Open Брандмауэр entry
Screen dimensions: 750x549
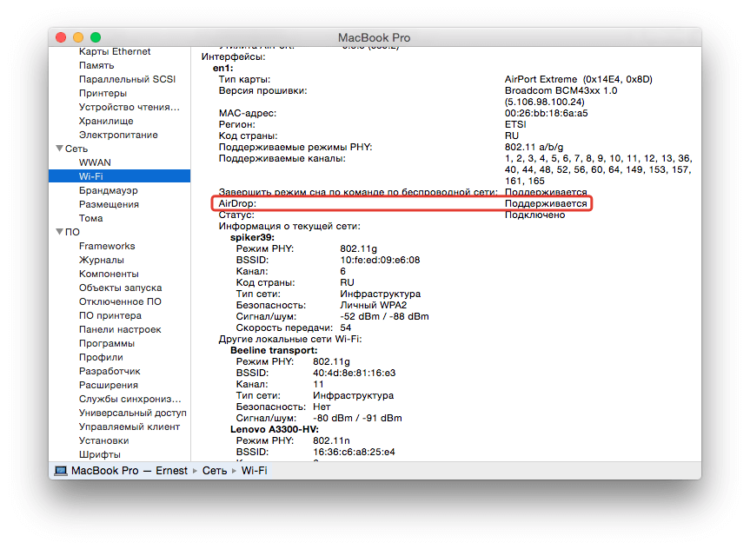(109, 190)
